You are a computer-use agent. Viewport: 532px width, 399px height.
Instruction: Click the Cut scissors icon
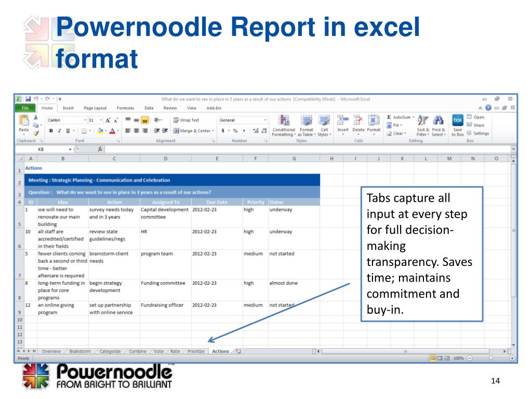tap(36, 117)
